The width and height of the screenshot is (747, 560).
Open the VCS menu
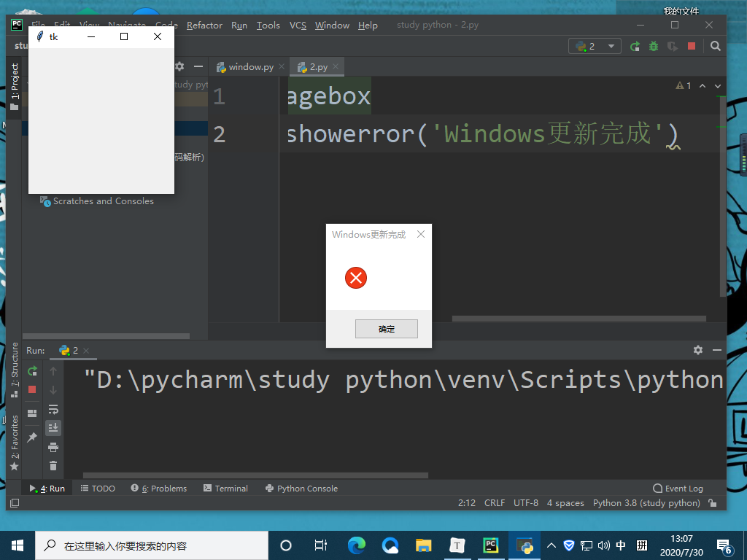pos(298,26)
